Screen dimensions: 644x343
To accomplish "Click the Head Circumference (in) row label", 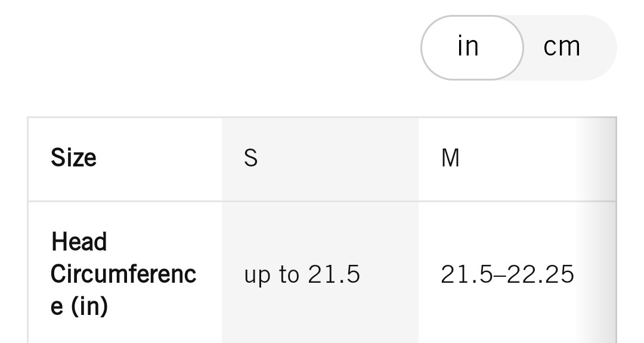I will coord(125,273).
